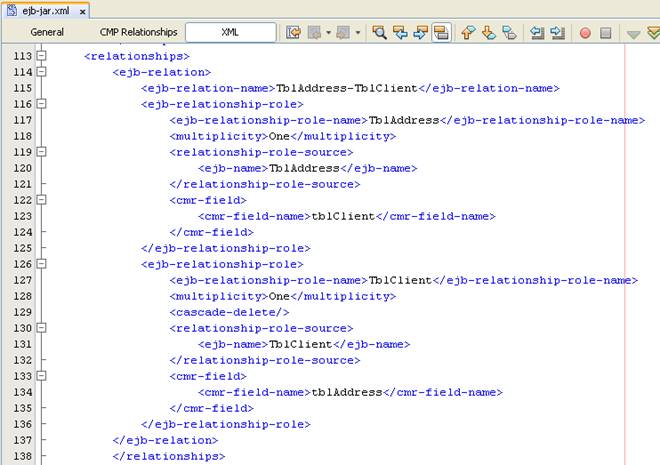Click the Find Selection magnifier icon
The height and width of the screenshot is (465, 660).
[379, 32]
